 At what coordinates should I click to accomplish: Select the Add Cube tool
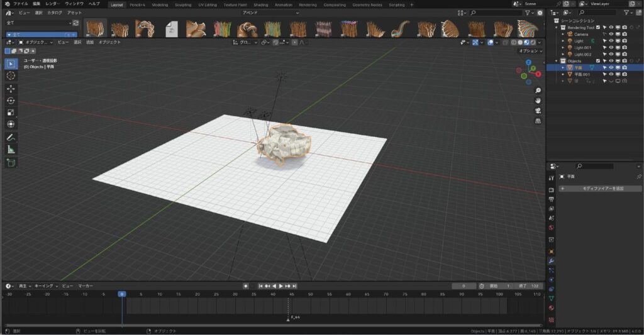(11, 163)
